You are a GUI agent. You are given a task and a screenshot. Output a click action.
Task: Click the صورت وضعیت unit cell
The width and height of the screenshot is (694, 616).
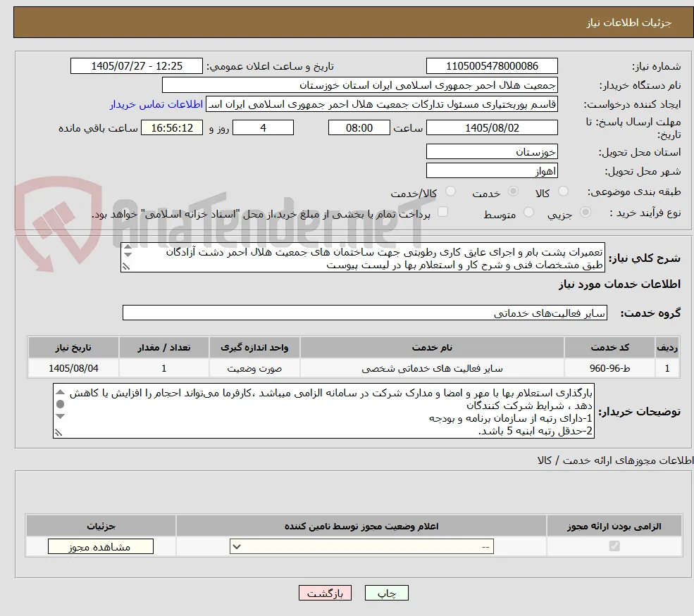point(254,368)
